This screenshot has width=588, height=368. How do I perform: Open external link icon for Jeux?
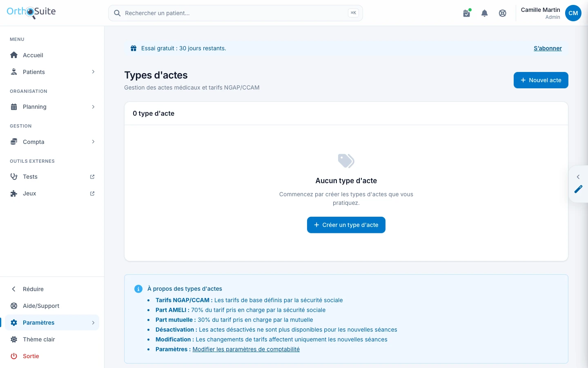point(92,193)
